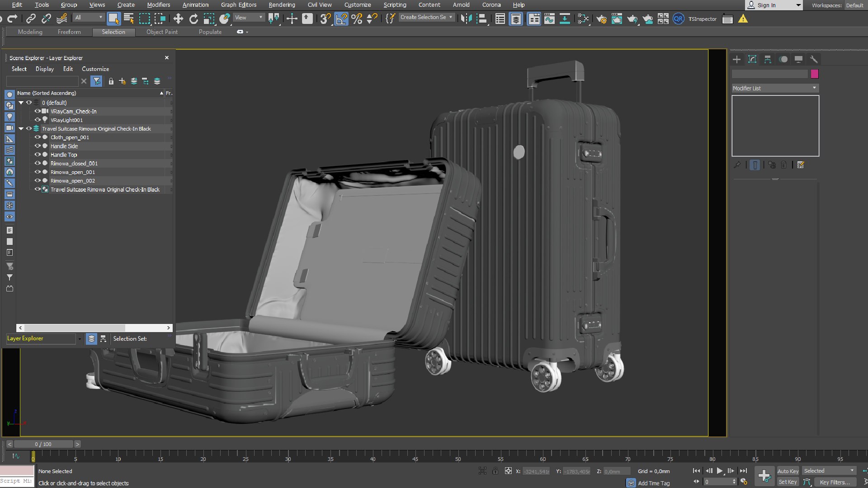The image size is (868, 488).
Task: Toggle the Percent Snap icon
Action: coord(357,19)
